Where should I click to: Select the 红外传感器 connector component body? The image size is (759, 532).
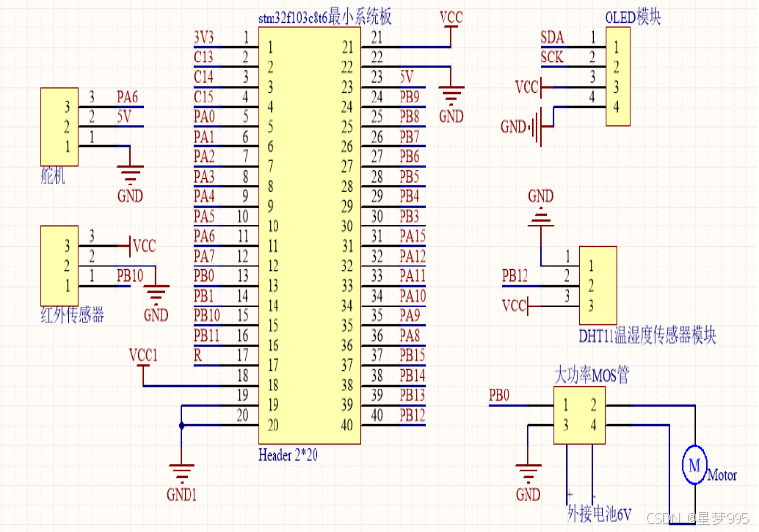(60, 266)
